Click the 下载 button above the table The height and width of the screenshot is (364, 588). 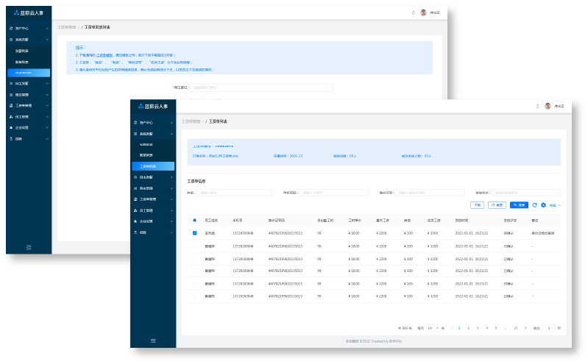pyautogui.click(x=477, y=205)
